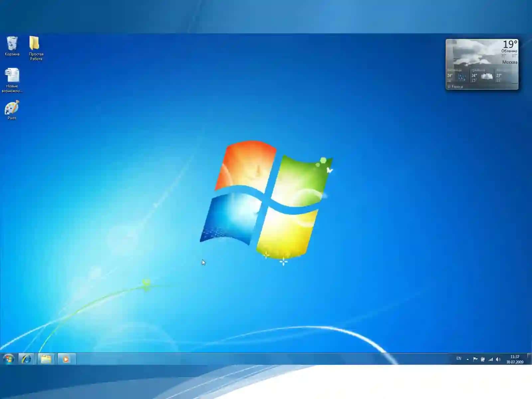Open the EN language indicator
The image size is (532, 399).
tap(459, 358)
